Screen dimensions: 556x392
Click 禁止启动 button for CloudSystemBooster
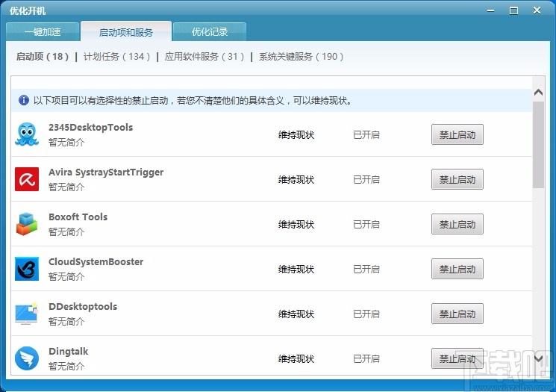(457, 269)
